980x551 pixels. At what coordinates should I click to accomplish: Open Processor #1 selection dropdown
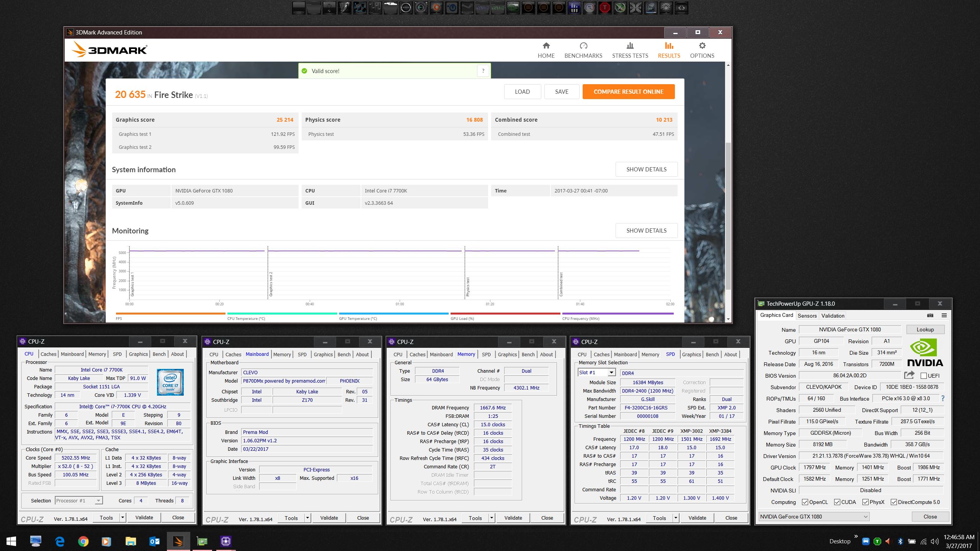pos(98,500)
